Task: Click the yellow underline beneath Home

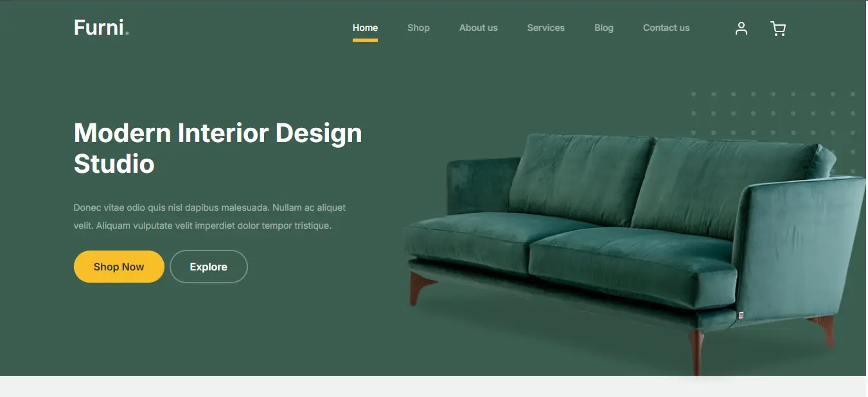Action: tap(365, 40)
